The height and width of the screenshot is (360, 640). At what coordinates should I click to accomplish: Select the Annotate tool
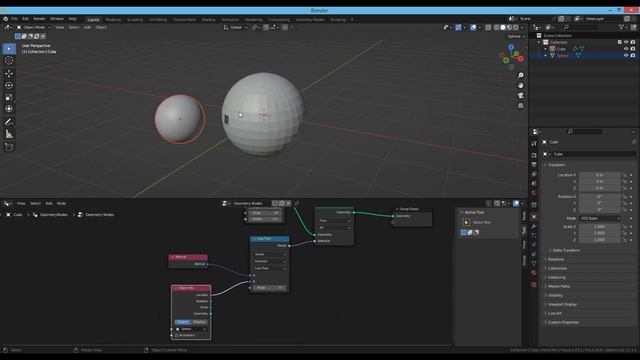pos(9,122)
